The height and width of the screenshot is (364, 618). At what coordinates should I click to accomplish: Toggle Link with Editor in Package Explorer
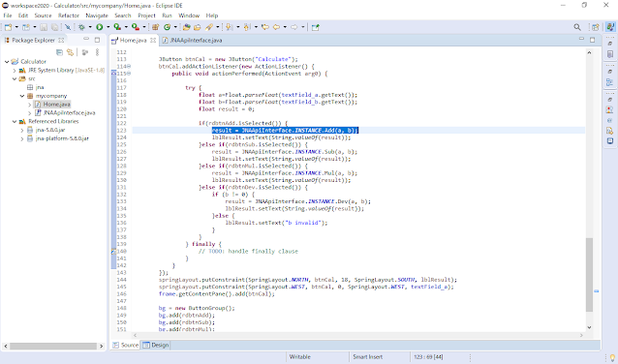70,52
